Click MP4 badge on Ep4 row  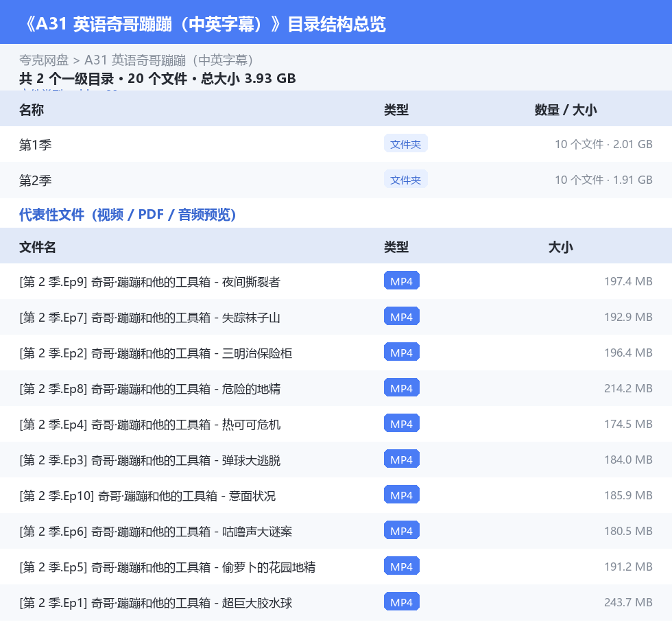[x=402, y=423]
